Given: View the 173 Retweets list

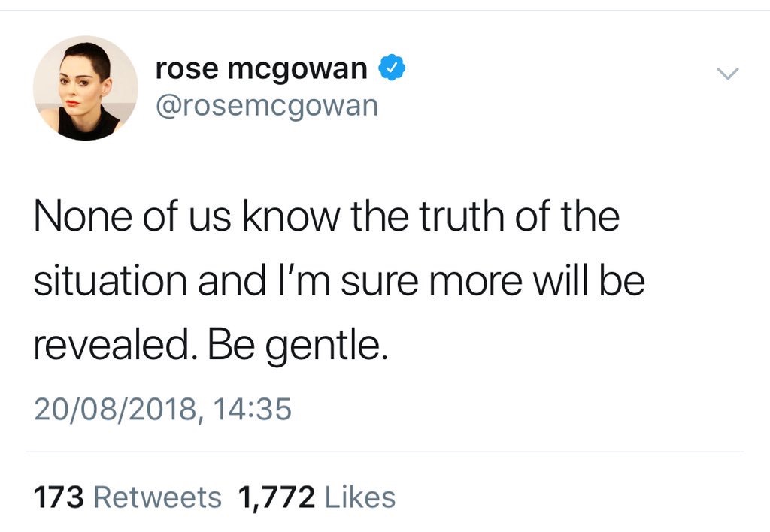Looking at the screenshot, I should point(128,497).
